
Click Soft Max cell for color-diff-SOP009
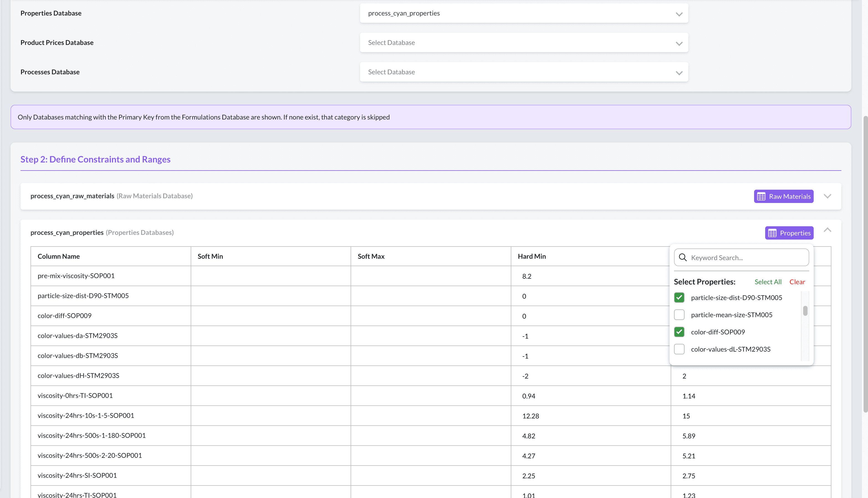tap(430, 316)
